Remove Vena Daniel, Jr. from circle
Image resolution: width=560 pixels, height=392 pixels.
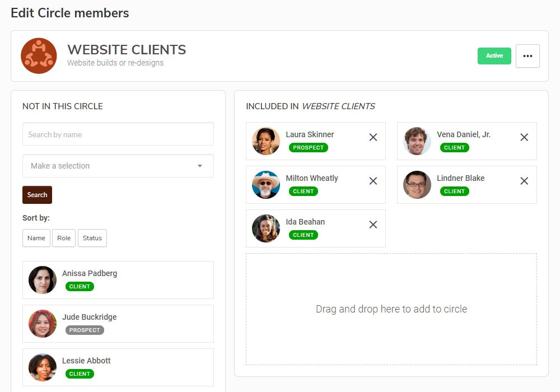(x=524, y=137)
